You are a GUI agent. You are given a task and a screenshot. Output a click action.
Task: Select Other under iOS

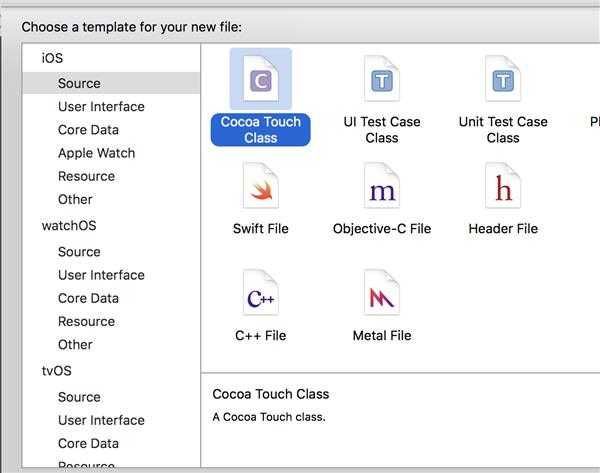coord(75,199)
